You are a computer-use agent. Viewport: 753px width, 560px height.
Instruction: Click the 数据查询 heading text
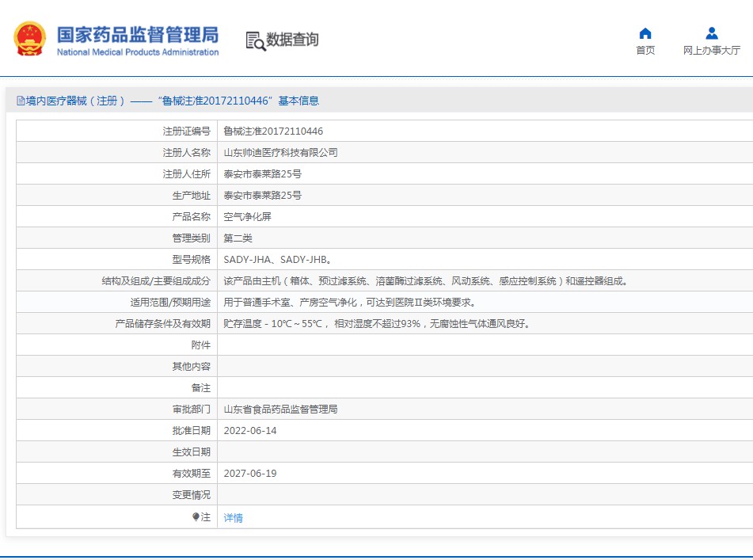pos(292,40)
